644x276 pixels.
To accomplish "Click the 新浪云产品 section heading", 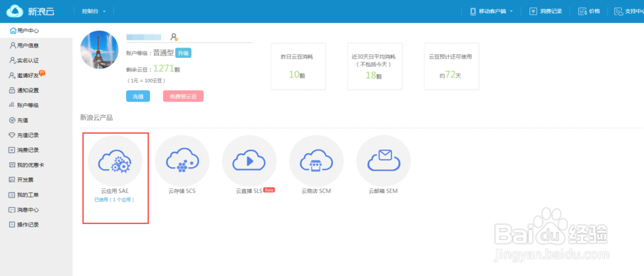I will pyautogui.click(x=97, y=118).
